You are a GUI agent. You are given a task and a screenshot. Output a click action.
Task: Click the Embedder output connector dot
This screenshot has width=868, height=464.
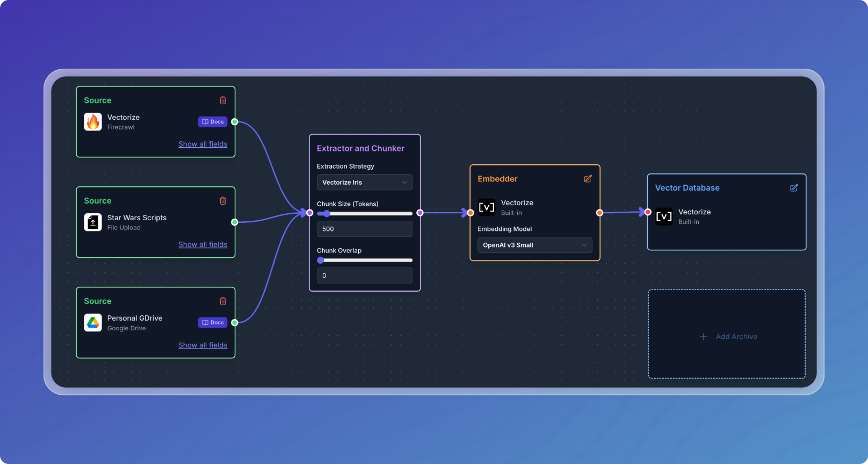click(x=599, y=213)
